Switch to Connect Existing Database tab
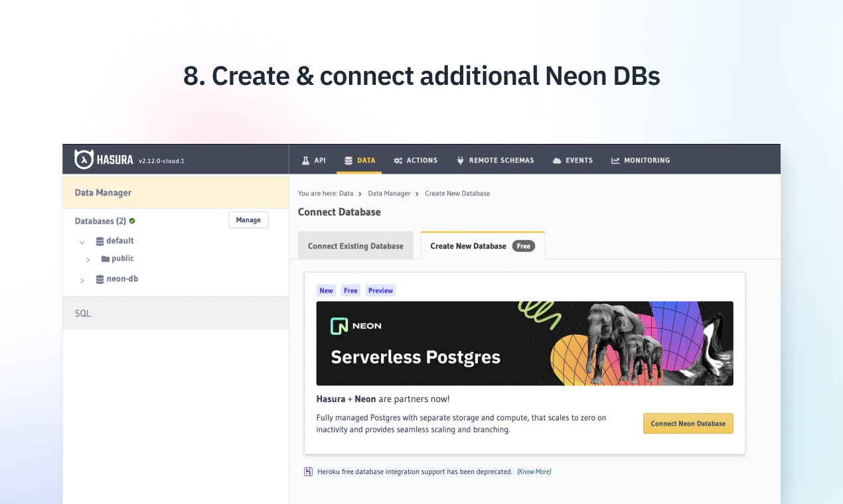Viewport: 843px width, 504px height. click(x=356, y=245)
